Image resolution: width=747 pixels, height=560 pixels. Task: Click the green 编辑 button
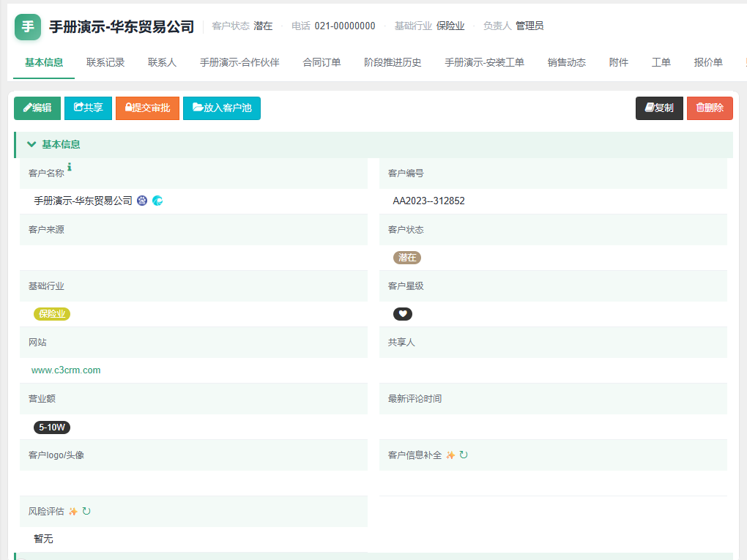pyautogui.click(x=37, y=108)
